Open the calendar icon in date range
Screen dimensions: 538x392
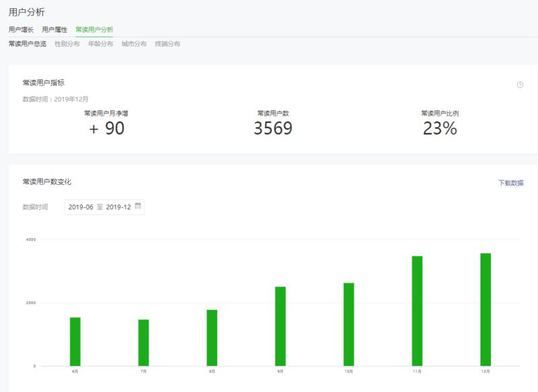pos(138,206)
